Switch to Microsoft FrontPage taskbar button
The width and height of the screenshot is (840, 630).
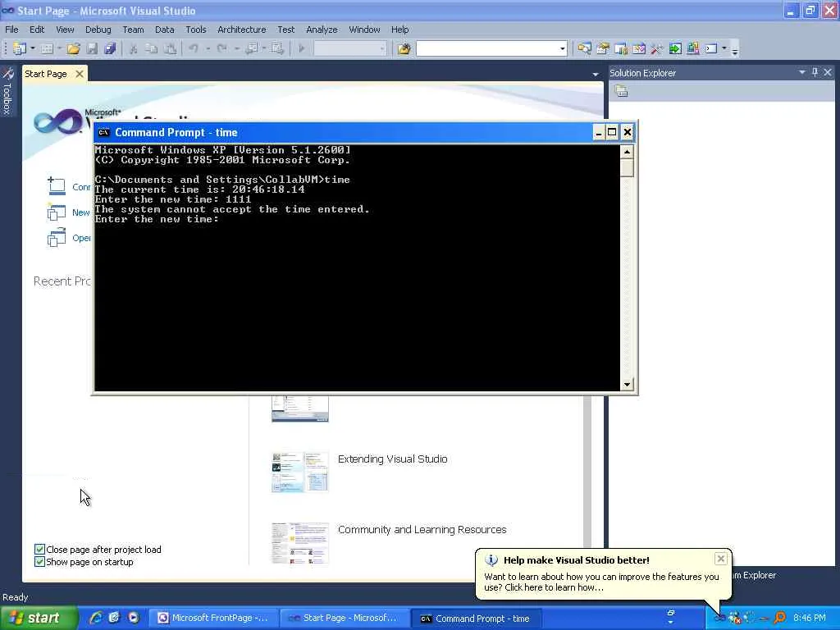tap(212, 619)
